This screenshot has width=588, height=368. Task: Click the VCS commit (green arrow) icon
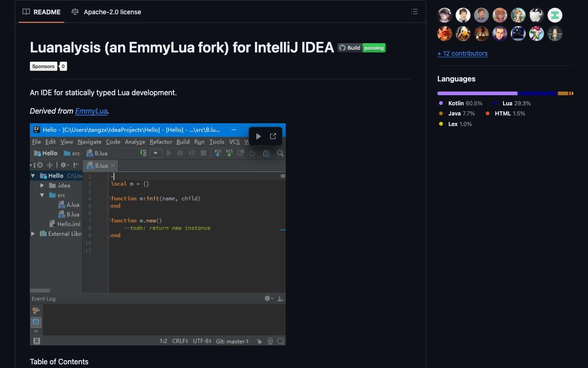[x=229, y=153]
